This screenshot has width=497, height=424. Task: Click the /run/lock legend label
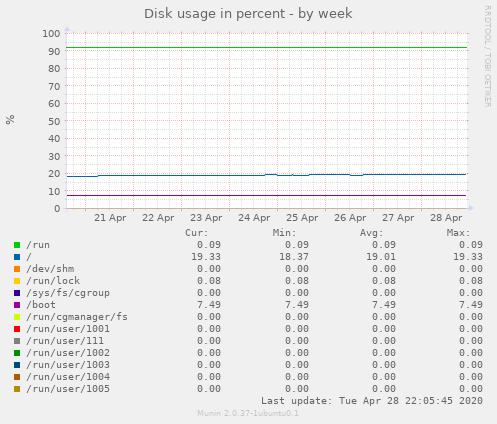coord(53,281)
